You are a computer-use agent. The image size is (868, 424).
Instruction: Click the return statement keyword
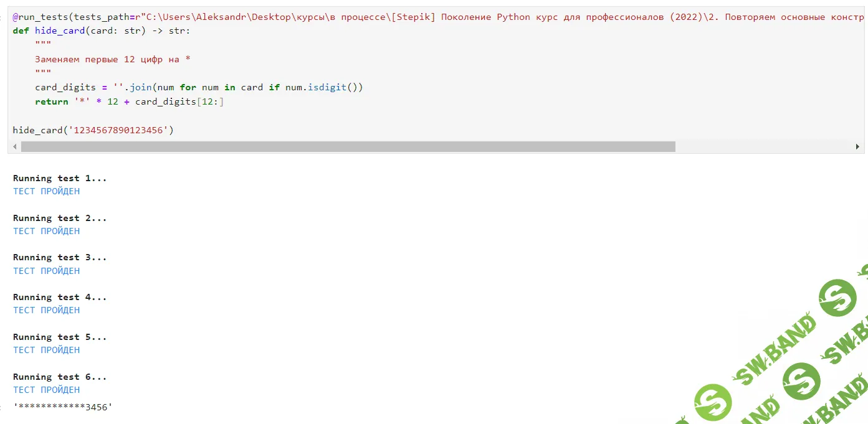coord(52,101)
